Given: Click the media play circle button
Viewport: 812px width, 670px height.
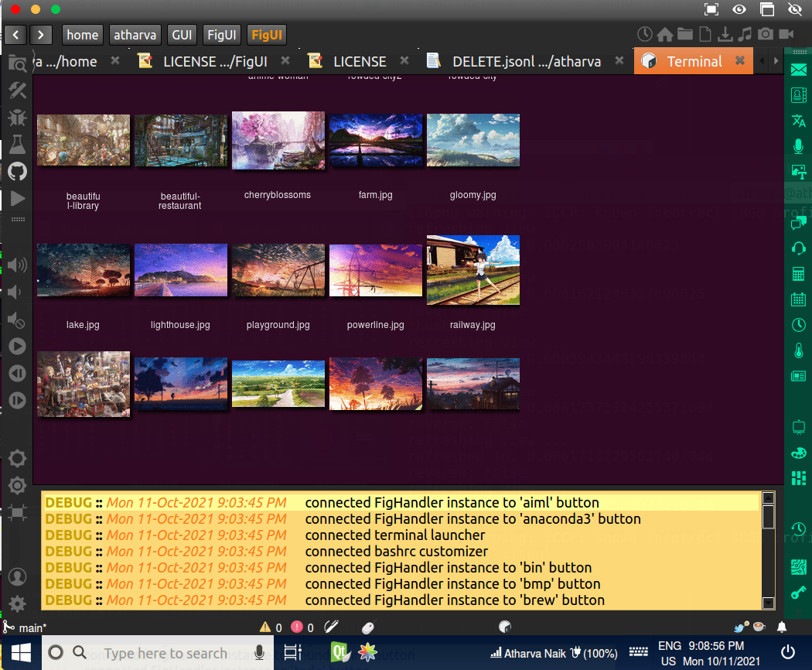Looking at the screenshot, I should (x=17, y=346).
